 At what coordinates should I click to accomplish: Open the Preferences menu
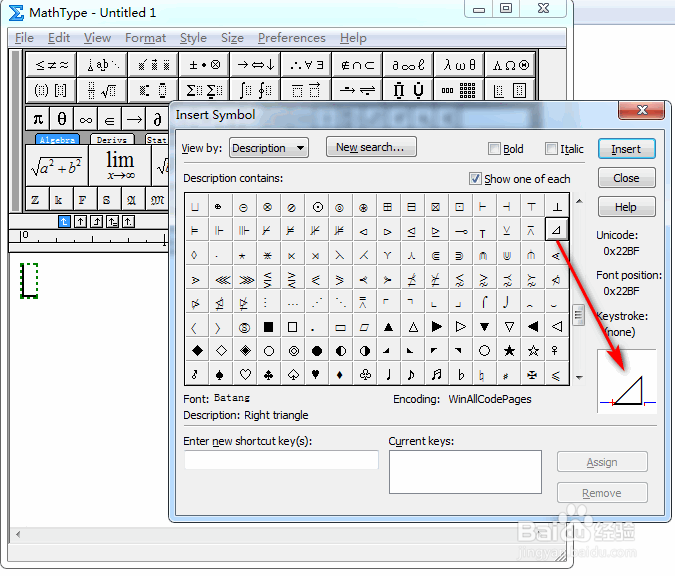pos(292,38)
